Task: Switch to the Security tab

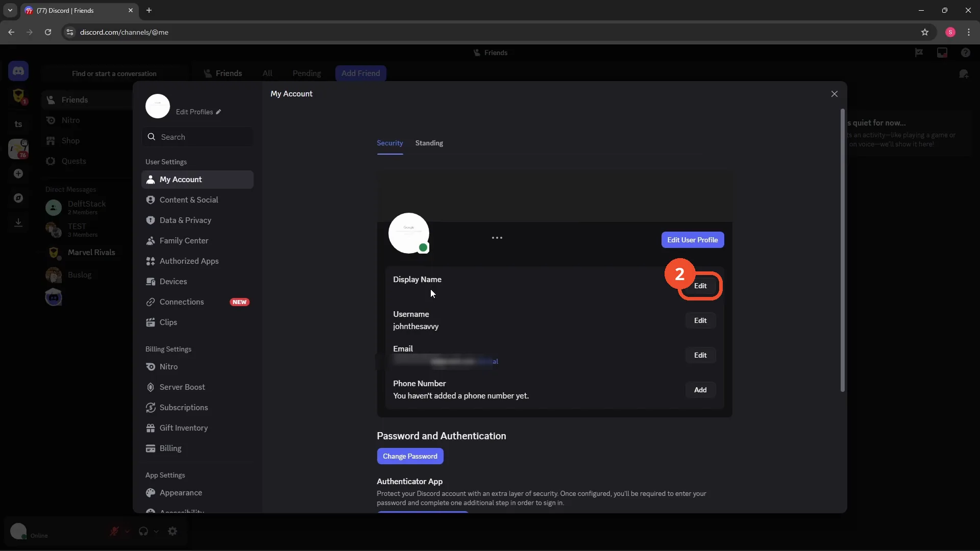Action: 390,143
